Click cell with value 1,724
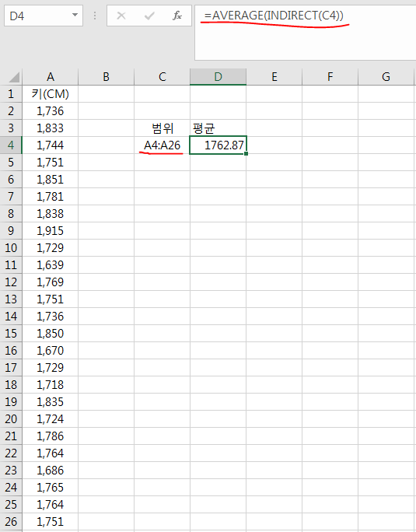The image size is (416, 532). (51, 419)
